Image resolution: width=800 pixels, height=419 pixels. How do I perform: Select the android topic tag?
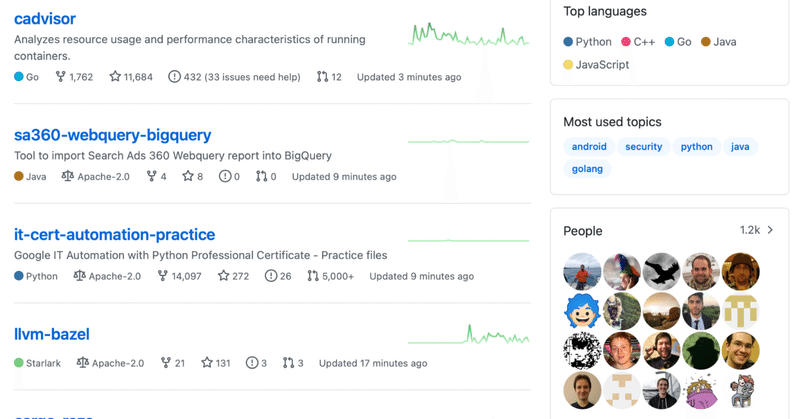click(589, 146)
